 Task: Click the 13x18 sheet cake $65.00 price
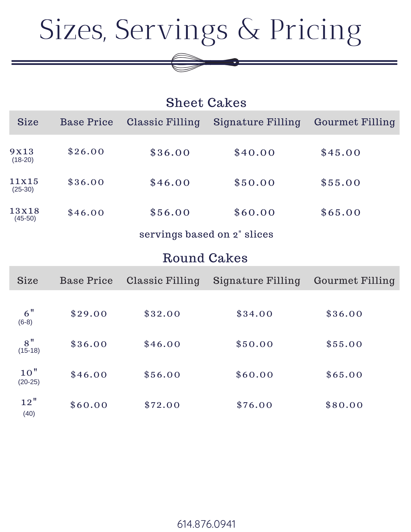[x=341, y=213]
